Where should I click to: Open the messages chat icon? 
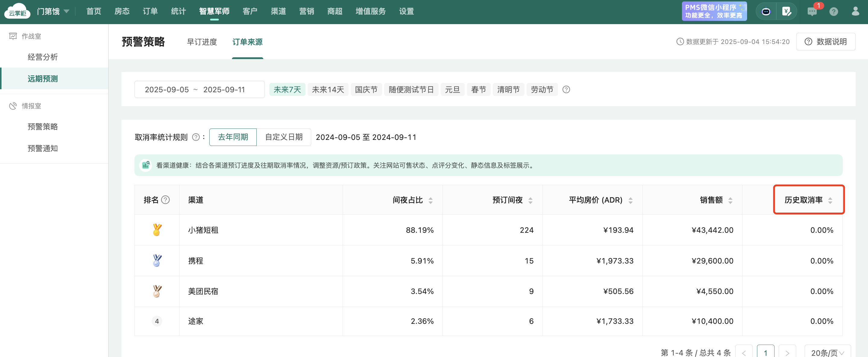tap(812, 11)
